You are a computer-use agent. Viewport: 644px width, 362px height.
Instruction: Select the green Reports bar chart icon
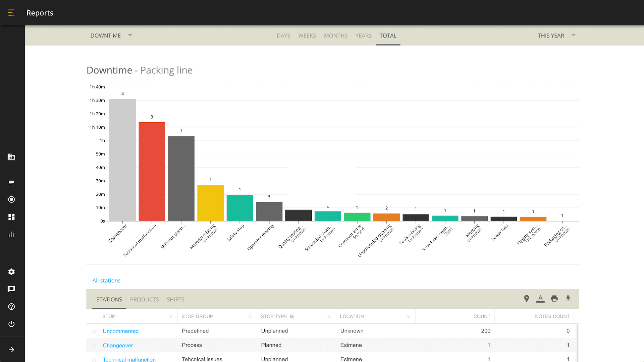(11, 234)
